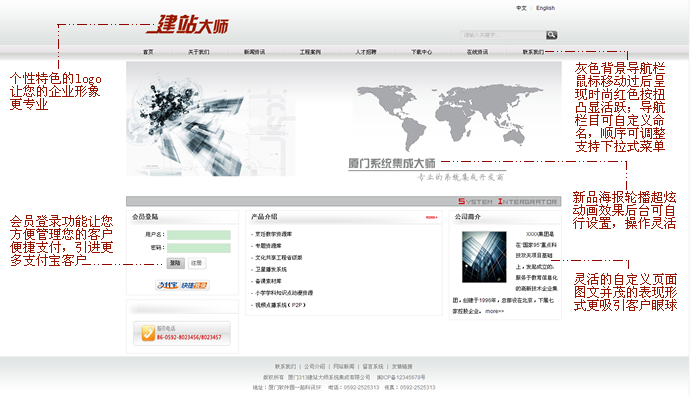The height and width of the screenshot is (397, 690).
Task: Click the 会员登陆 panel heading
Action: pyautogui.click(x=145, y=217)
